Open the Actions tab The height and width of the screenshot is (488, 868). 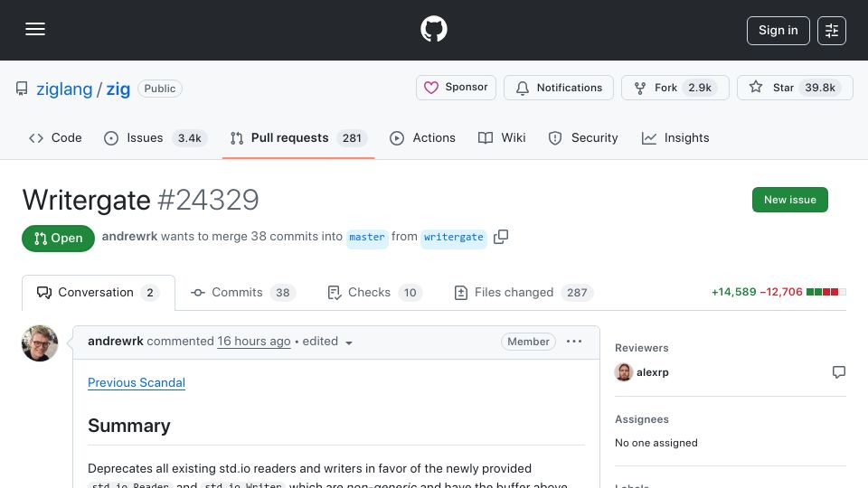(x=422, y=137)
